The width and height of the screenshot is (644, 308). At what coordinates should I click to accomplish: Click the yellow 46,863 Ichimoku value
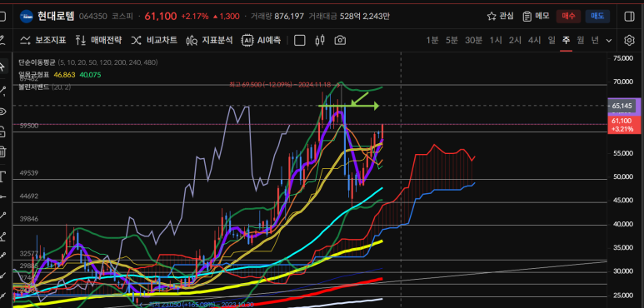[65, 75]
